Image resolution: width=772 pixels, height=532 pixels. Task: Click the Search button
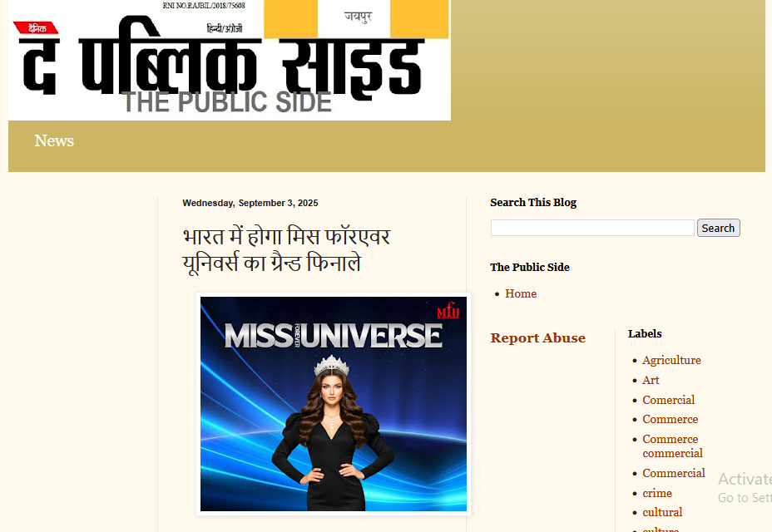pyautogui.click(x=718, y=228)
